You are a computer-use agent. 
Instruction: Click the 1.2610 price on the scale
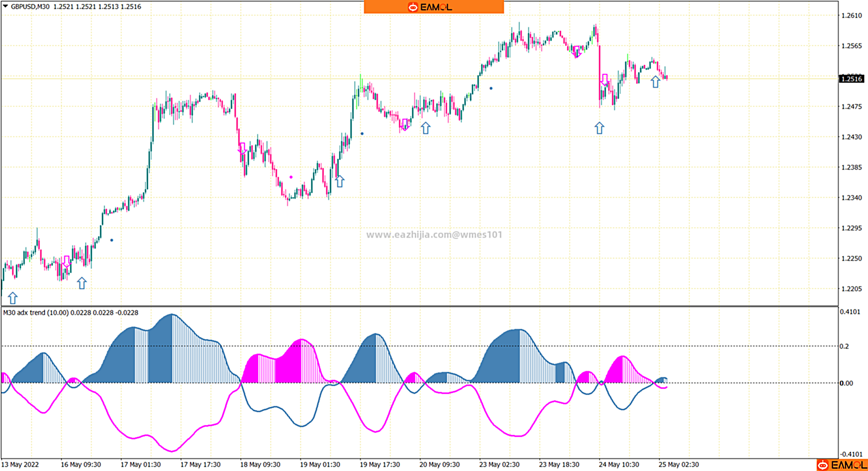click(851, 15)
